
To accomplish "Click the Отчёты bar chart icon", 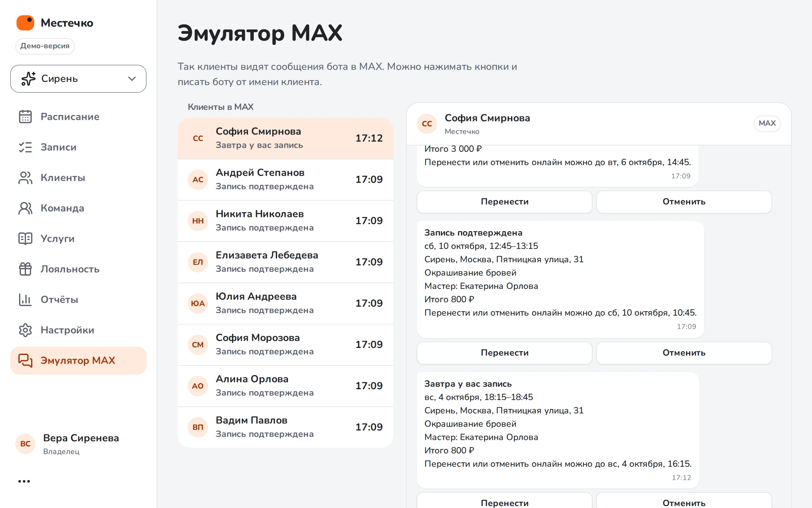I will [25, 299].
